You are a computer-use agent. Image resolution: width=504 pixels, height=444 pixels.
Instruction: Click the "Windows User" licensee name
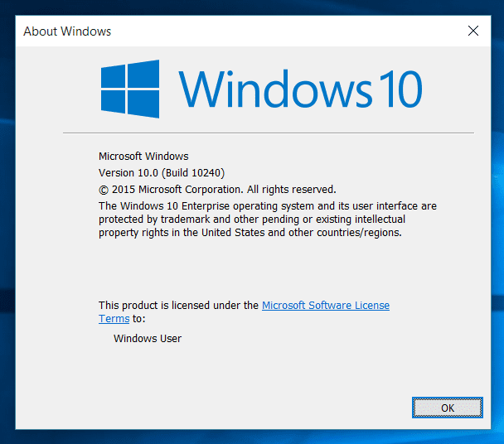[x=148, y=338]
